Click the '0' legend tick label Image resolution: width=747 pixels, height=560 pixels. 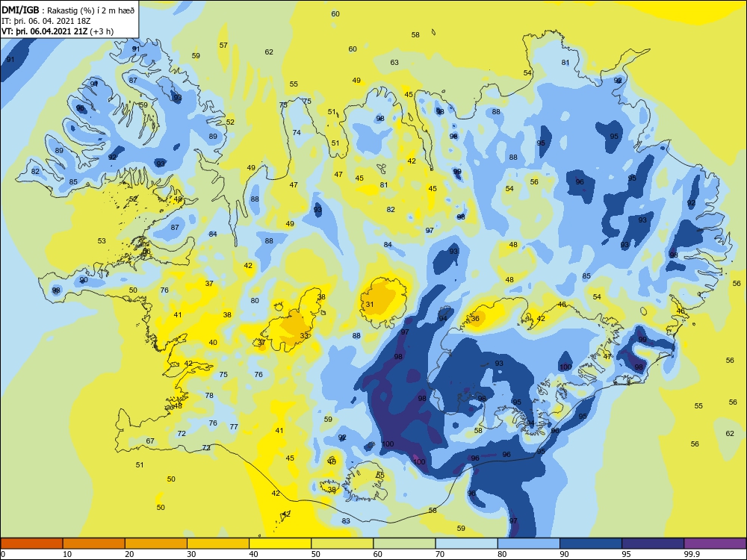point(3,554)
